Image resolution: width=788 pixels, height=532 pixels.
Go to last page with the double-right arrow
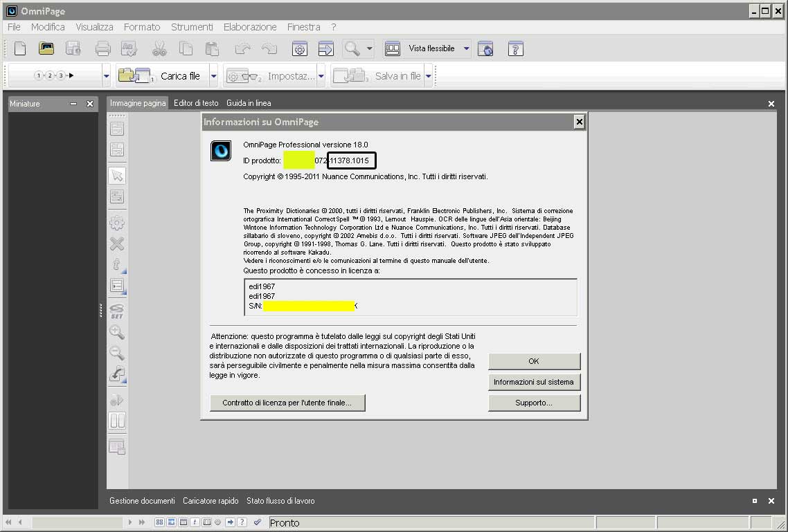click(x=142, y=522)
